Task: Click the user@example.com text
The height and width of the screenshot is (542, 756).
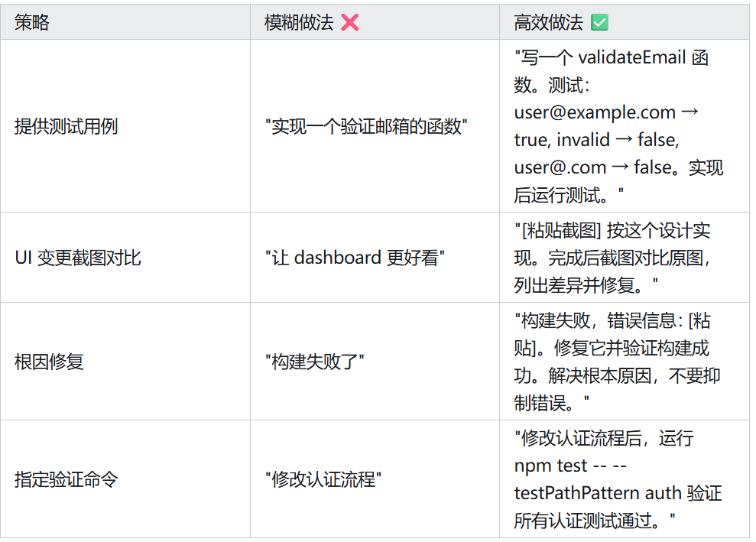Action: click(x=595, y=112)
